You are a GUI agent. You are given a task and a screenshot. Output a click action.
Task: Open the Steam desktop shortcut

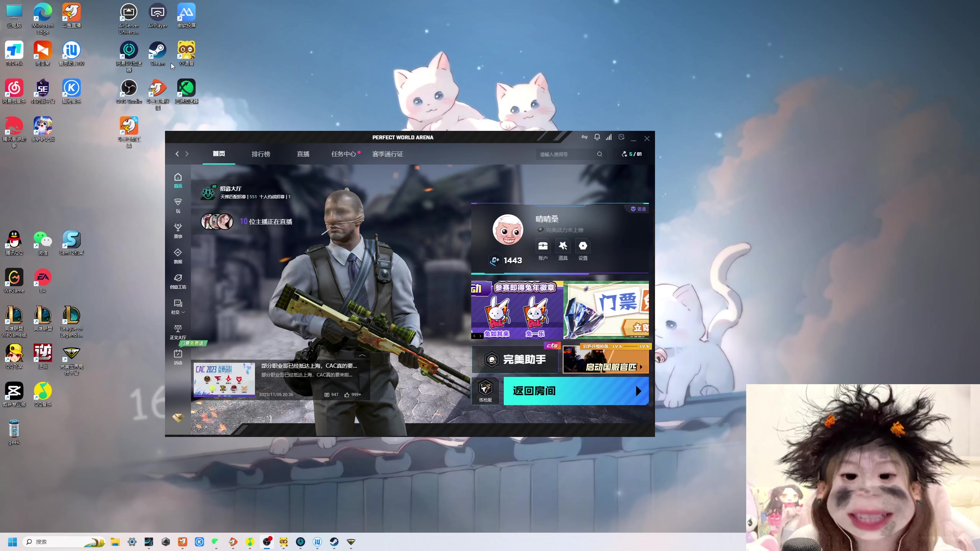click(x=157, y=54)
